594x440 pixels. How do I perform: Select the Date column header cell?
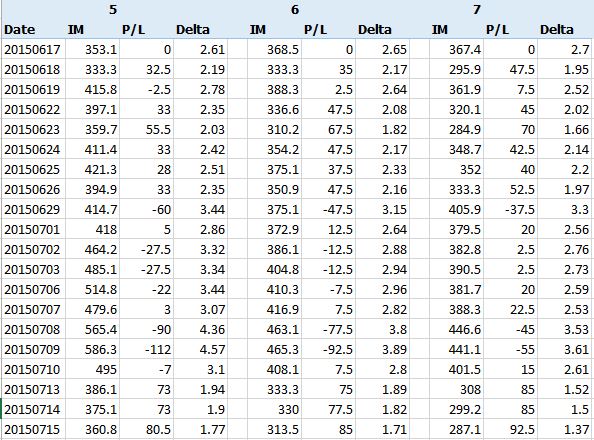pyautogui.click(x=33, y=29)
